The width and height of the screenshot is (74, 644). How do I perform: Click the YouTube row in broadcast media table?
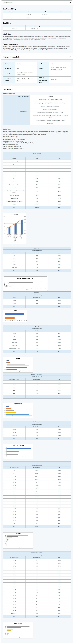pyautogui.click(x=37, y=432)
